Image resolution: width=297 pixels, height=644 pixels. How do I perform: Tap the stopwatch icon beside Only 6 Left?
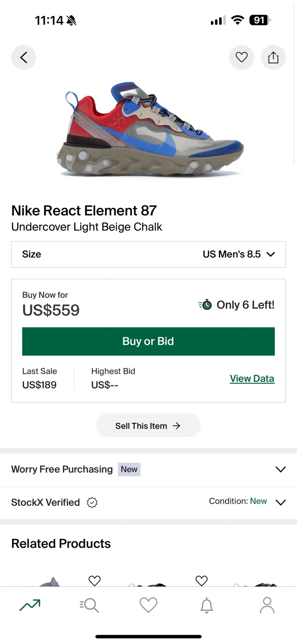click(205, 305)
